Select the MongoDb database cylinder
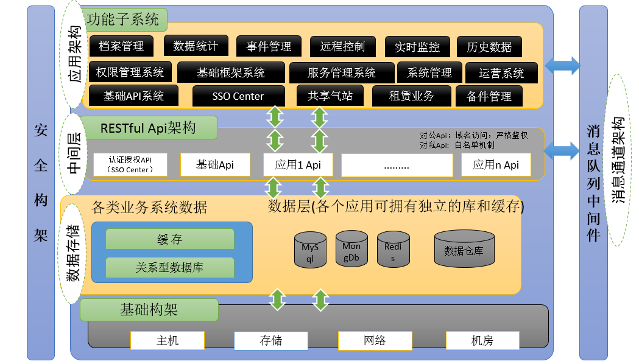This screenshot has height=364, width=639. click(x=351, y=248)
